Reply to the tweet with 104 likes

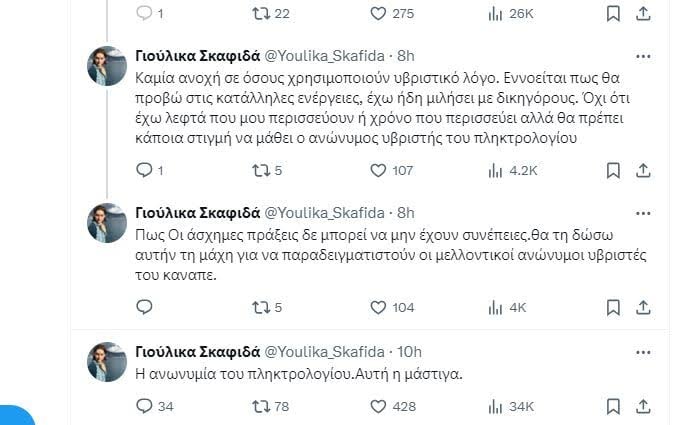pyautogui.click(x=143, y=307)
